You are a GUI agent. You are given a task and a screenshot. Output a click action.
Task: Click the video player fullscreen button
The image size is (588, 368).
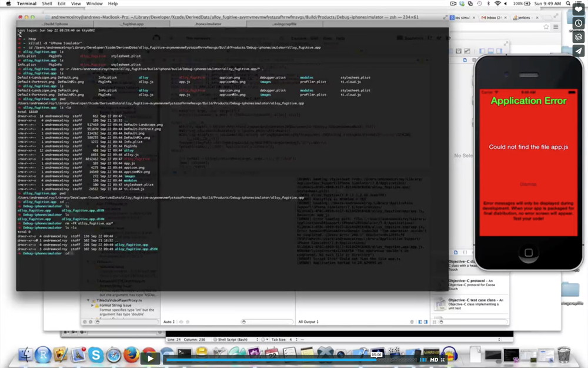tap(443, 360)
